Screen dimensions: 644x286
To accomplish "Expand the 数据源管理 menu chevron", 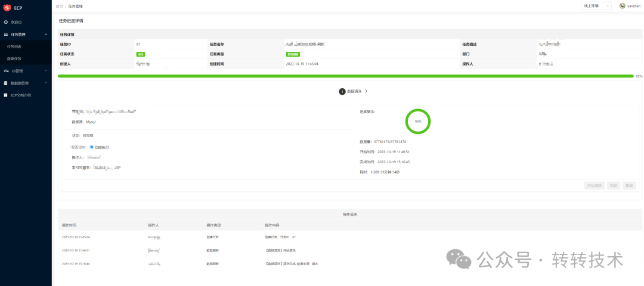I will 45,83.
